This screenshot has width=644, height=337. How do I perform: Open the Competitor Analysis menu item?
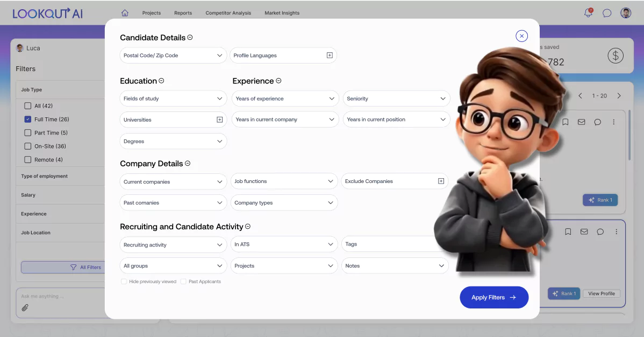228,13
